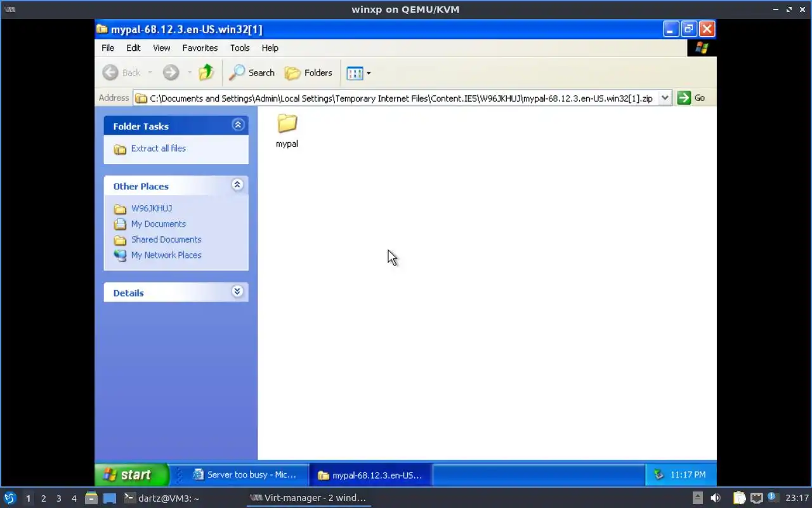
Task: Click the host notification info tray icon
Action: [x=772, y=497]
